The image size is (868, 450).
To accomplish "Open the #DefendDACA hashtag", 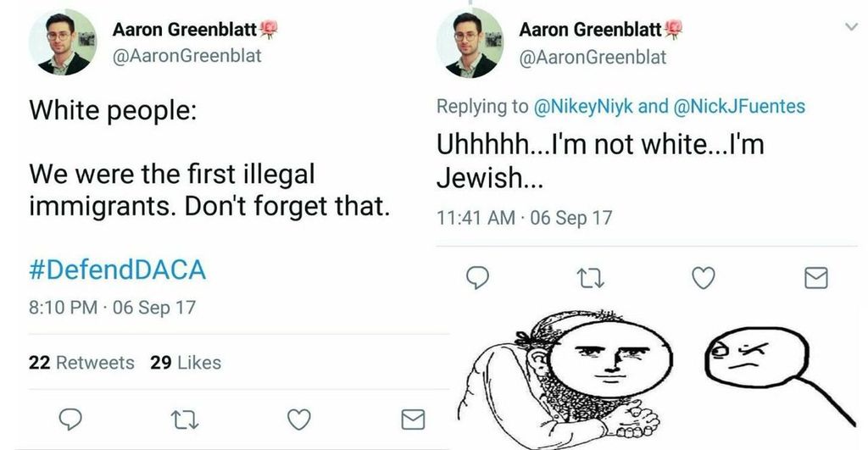I will (x=118, y=271).
